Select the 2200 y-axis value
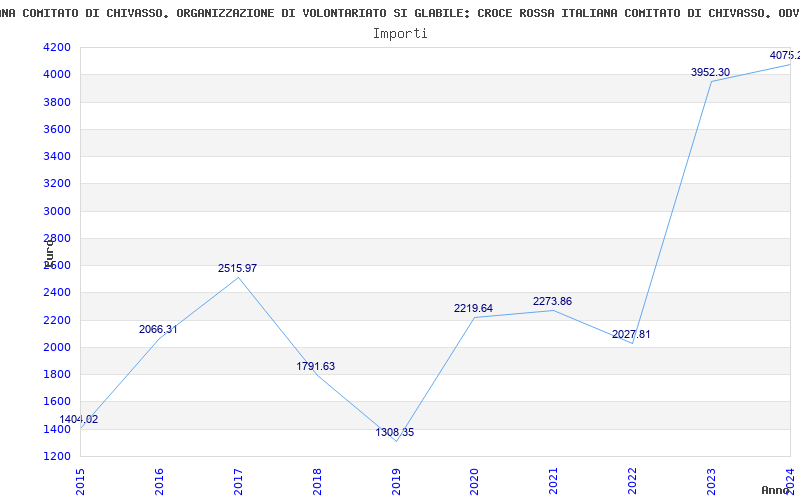The height and width of the screenshot is (500, 800). click(x=57, y=320)
